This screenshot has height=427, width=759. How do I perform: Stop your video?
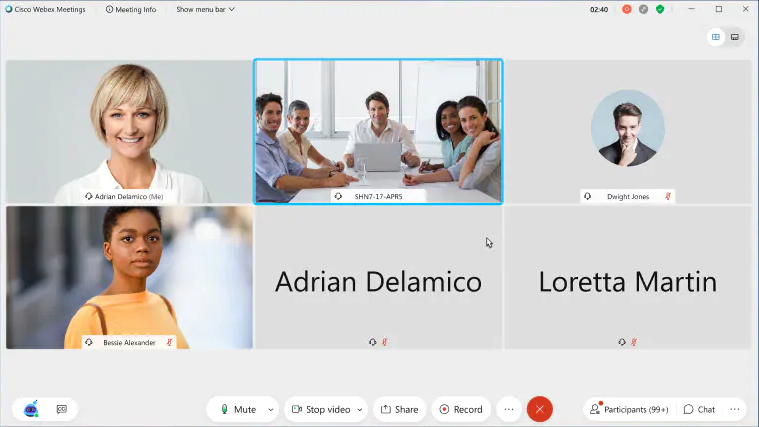click(x=321, y=410)
